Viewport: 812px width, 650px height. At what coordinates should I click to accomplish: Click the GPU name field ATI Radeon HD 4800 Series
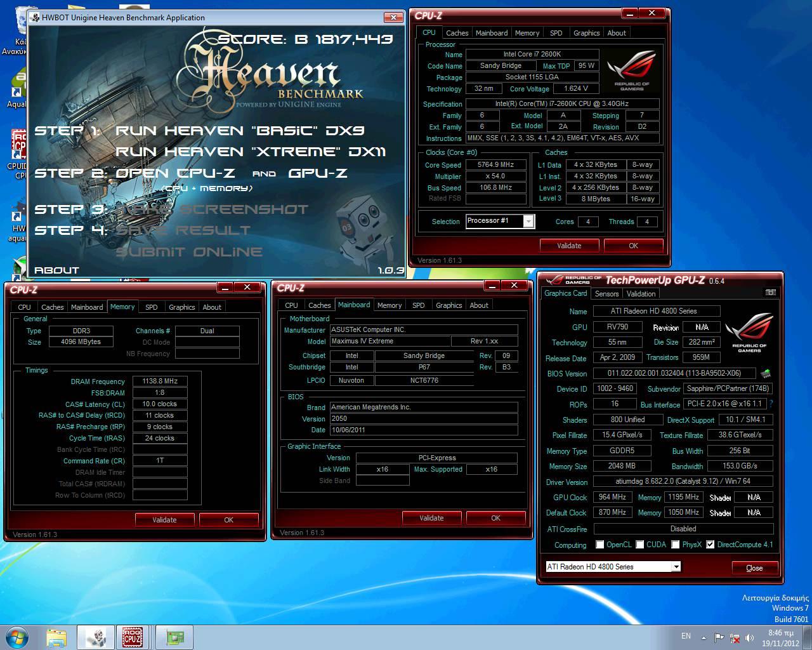click(x=656, y=311)
